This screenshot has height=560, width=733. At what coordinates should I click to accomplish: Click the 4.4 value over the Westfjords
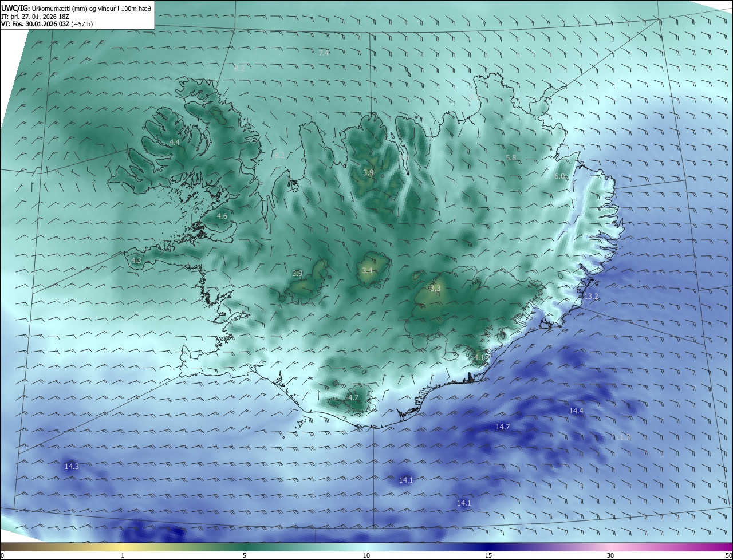pyautogui.click(x=174, y=142)
